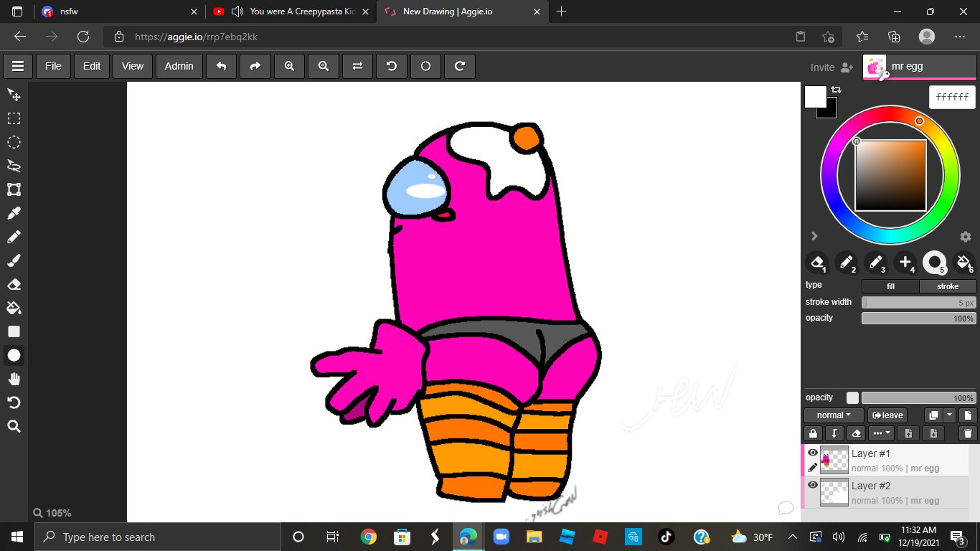Click the leave button
The height and width of the screenshot is (551, 980).
887,415
